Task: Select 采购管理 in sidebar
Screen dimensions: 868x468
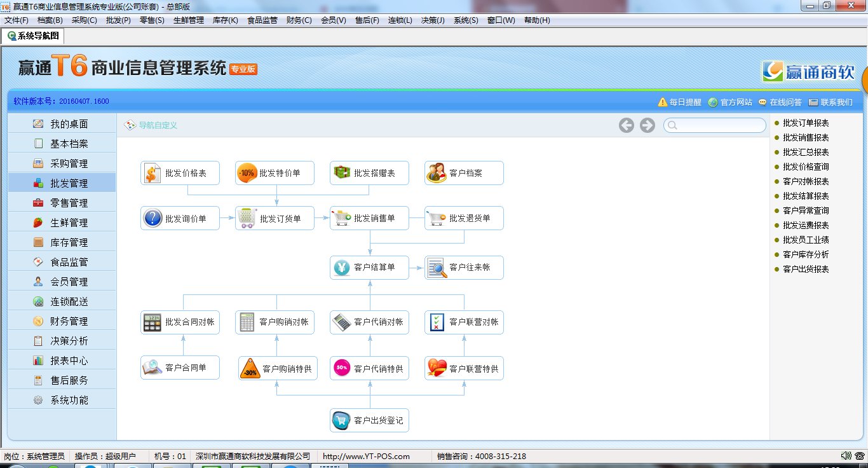Action: pos(62,163)
